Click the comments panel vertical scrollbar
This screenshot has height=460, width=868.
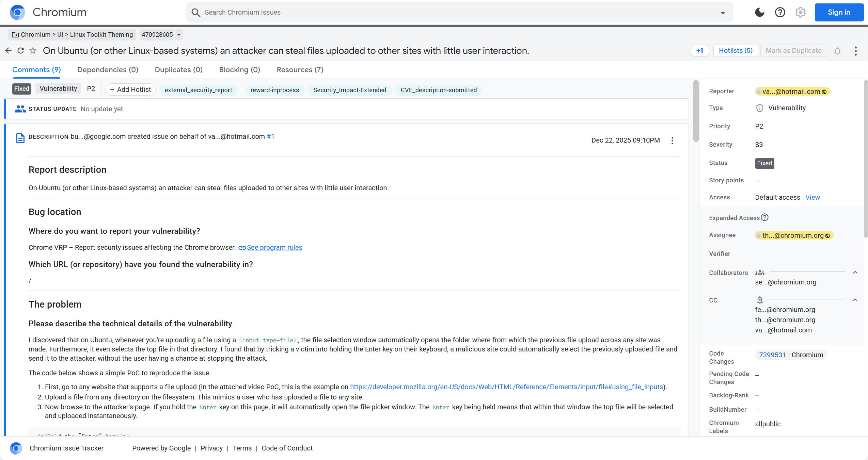(x=696, y=111)
